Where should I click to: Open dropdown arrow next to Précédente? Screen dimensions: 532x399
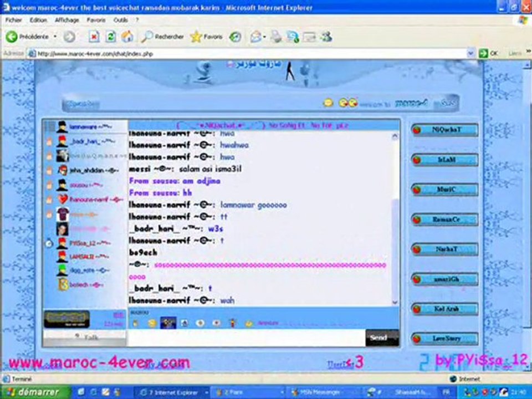[x=55, y=37]
